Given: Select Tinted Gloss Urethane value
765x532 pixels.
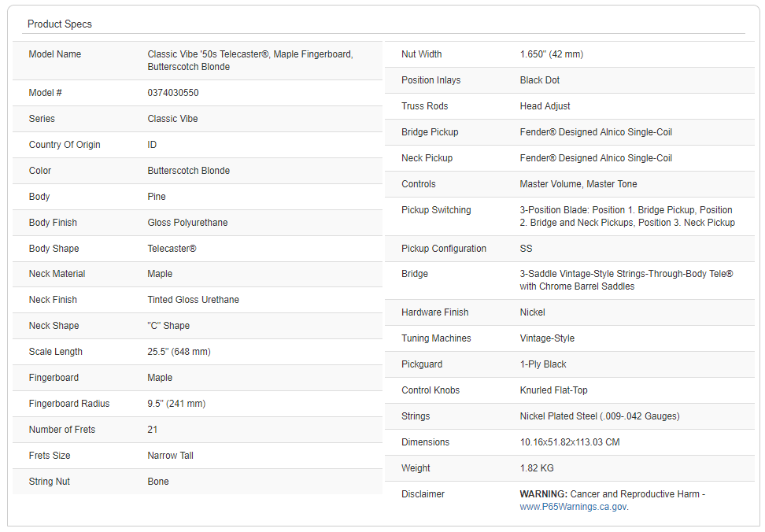Looking at the screenshot, I should (193, 299).
